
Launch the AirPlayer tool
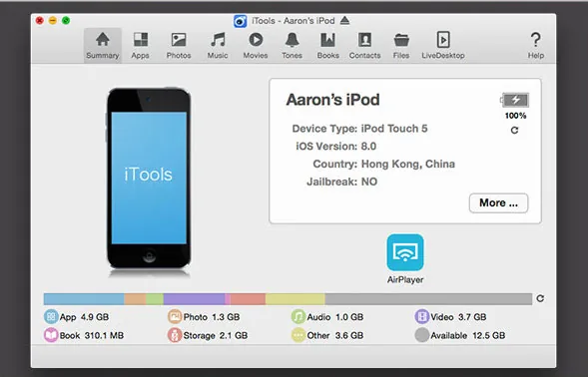[405, 258]
